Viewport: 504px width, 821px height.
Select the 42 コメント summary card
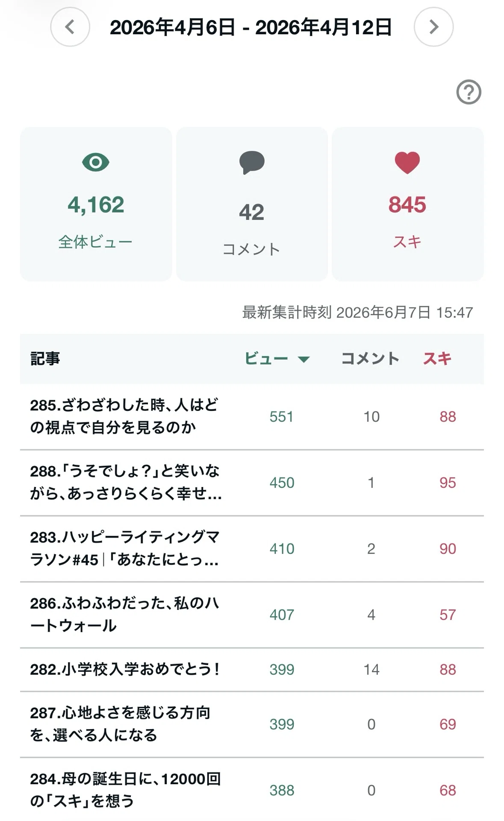point(252,204)
